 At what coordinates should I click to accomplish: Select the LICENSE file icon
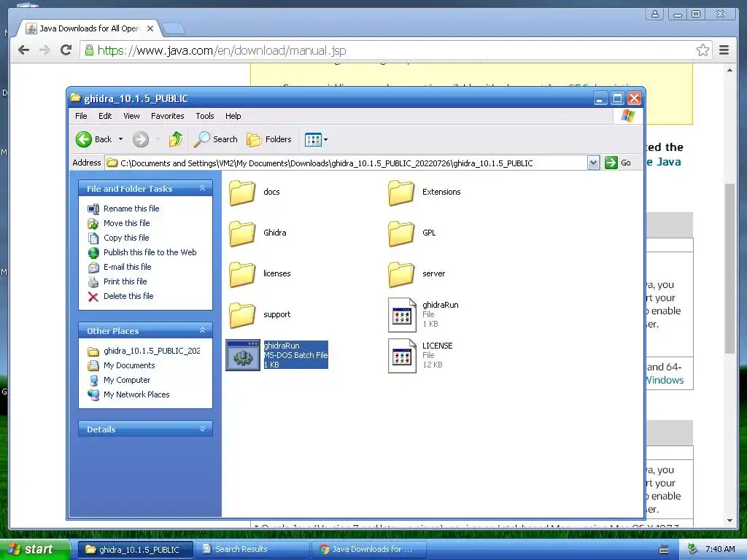(x=402, y=356)
